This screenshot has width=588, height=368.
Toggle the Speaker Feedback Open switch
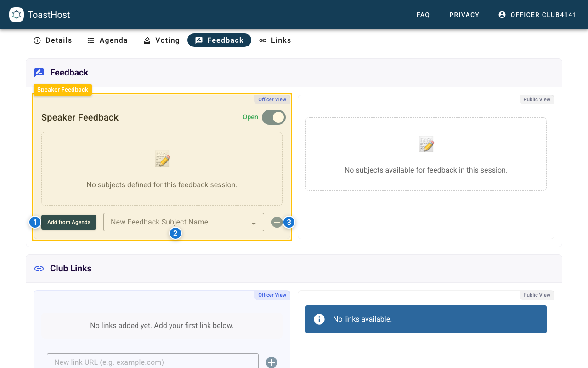[273, 117]
